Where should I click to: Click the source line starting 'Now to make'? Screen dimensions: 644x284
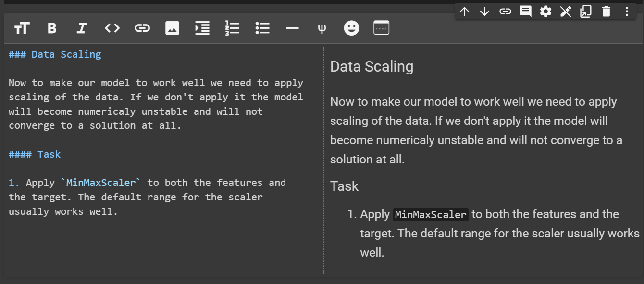point(156,83)
